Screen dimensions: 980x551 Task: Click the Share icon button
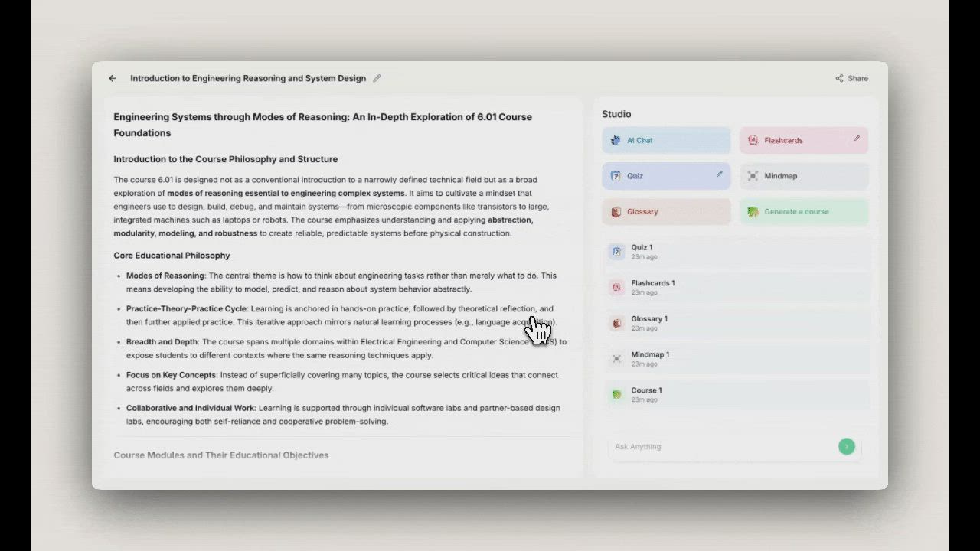click(851, 78)
